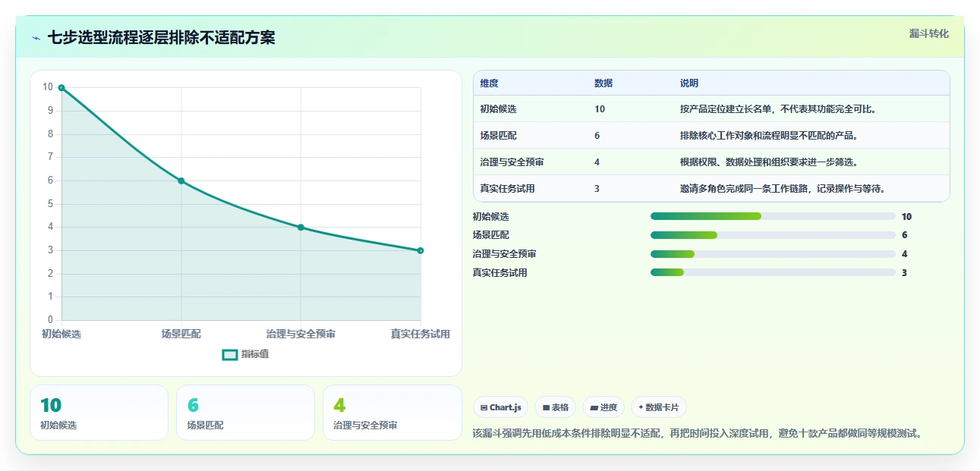Screen dimensions: 980x471
Task: Open the 初始候选 data card showing 10
Action: pos(99,413)
